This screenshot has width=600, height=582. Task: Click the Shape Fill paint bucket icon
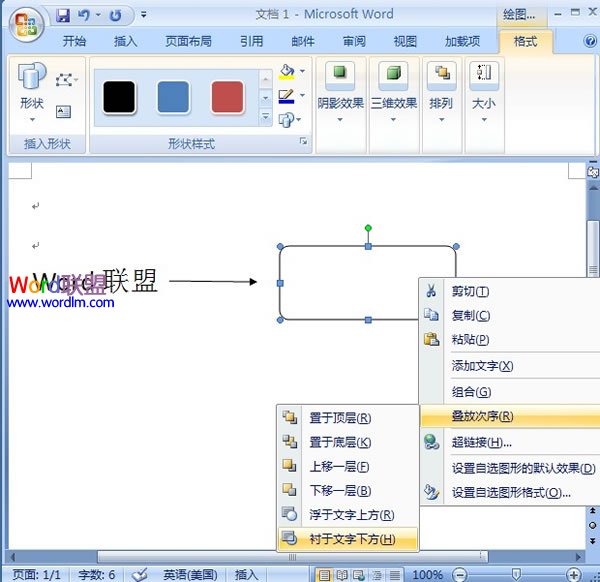coord(287,72)
